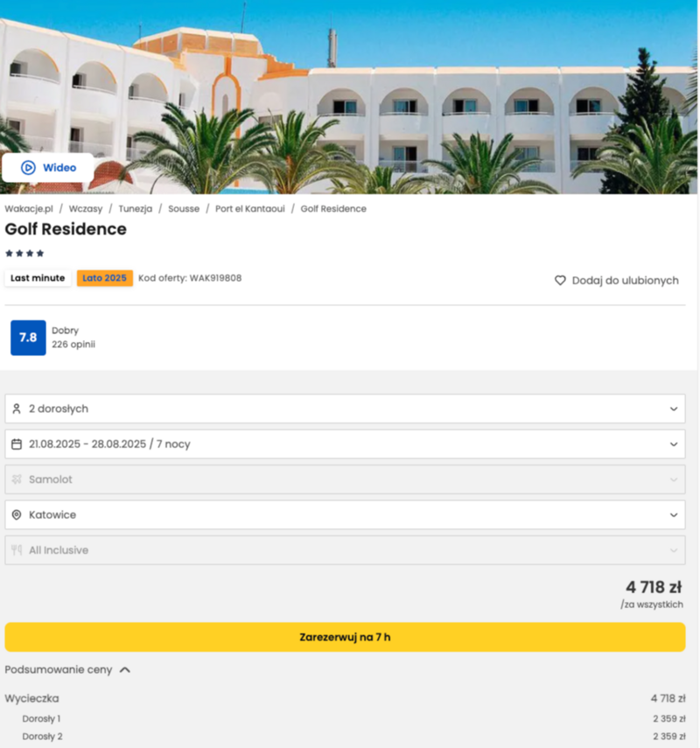
Task: Click the hotel star rating icons
Action: (x=24, y=254)
